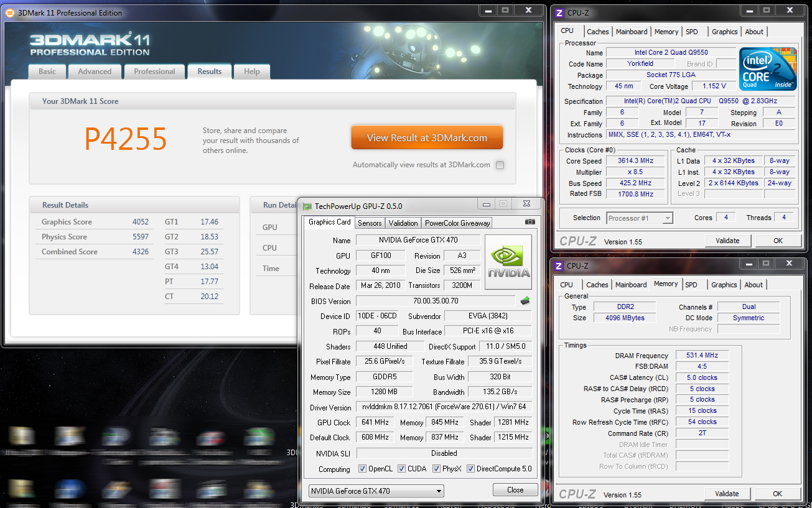This screenshot has width=812, height=508.
Task: Open the Processor #1 selection dropdown
Action: point(639,218)
